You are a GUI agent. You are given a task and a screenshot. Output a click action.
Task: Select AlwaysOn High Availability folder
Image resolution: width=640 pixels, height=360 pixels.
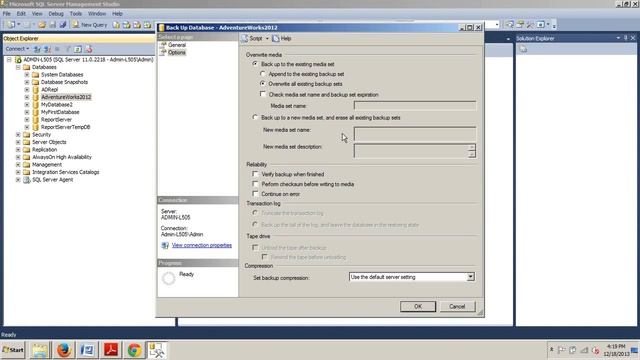pos(62,157)
